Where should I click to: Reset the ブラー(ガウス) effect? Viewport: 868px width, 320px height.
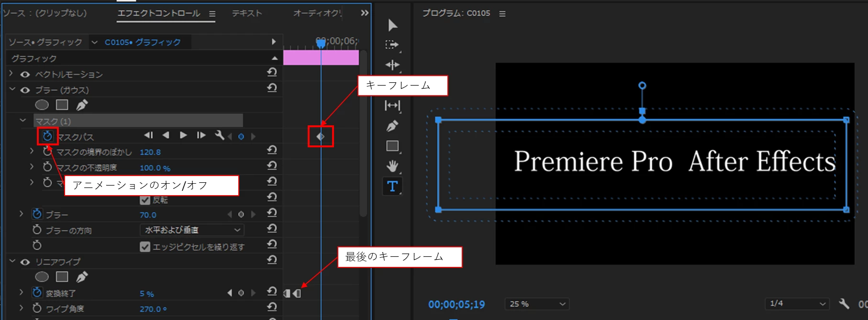tap(272, 88)
